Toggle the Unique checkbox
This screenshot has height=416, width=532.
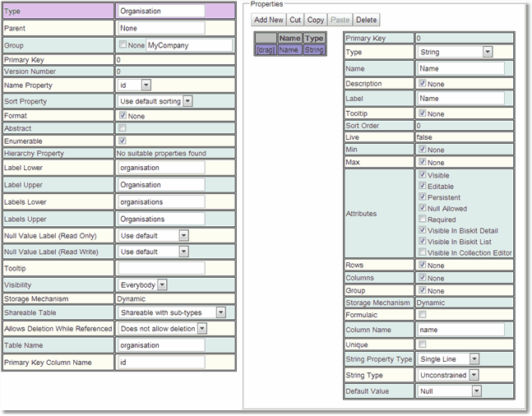click(423, 344)
